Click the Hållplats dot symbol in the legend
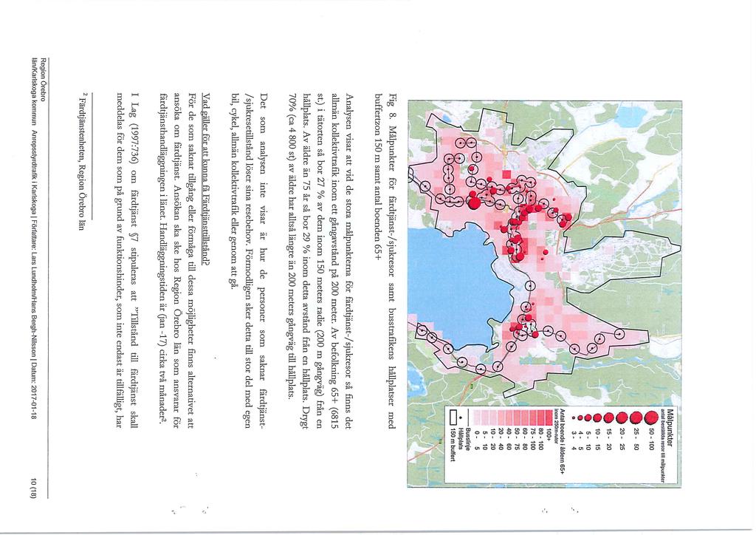 click(461, 418)
